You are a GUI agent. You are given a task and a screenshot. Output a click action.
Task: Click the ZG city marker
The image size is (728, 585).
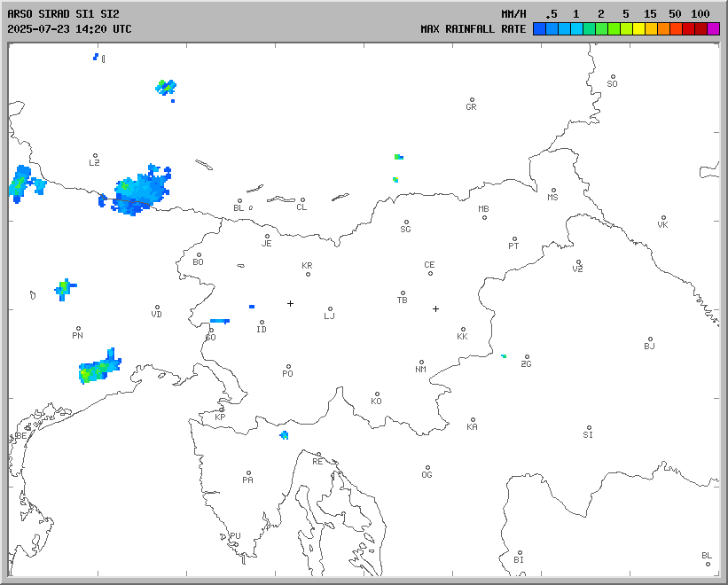527,357
